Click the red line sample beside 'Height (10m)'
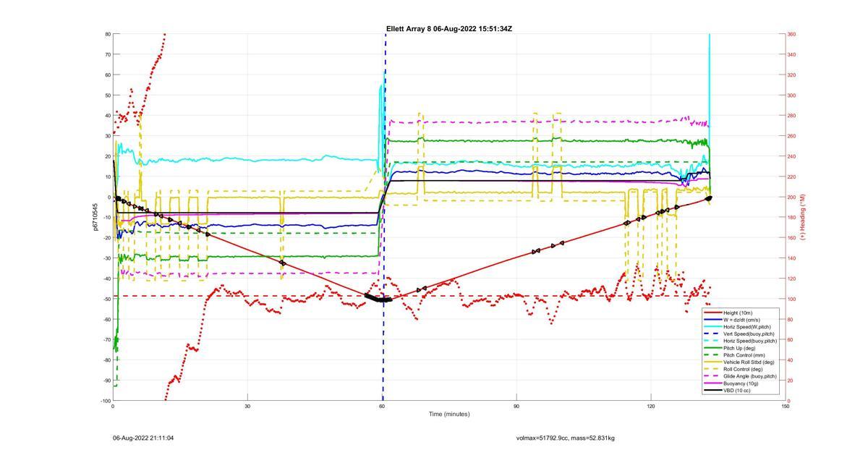This screenshot has height=450, width=868. point(713,313)
